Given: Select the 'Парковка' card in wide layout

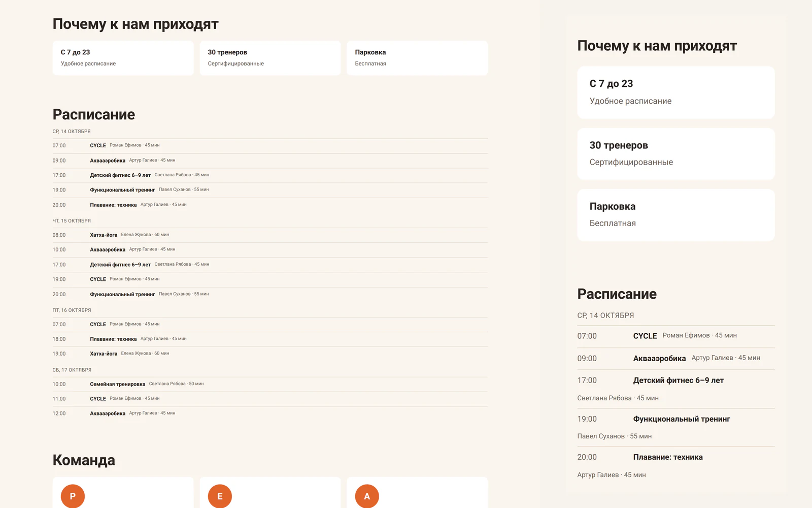Looking at the screenshot, I should (x=417, y=58).
